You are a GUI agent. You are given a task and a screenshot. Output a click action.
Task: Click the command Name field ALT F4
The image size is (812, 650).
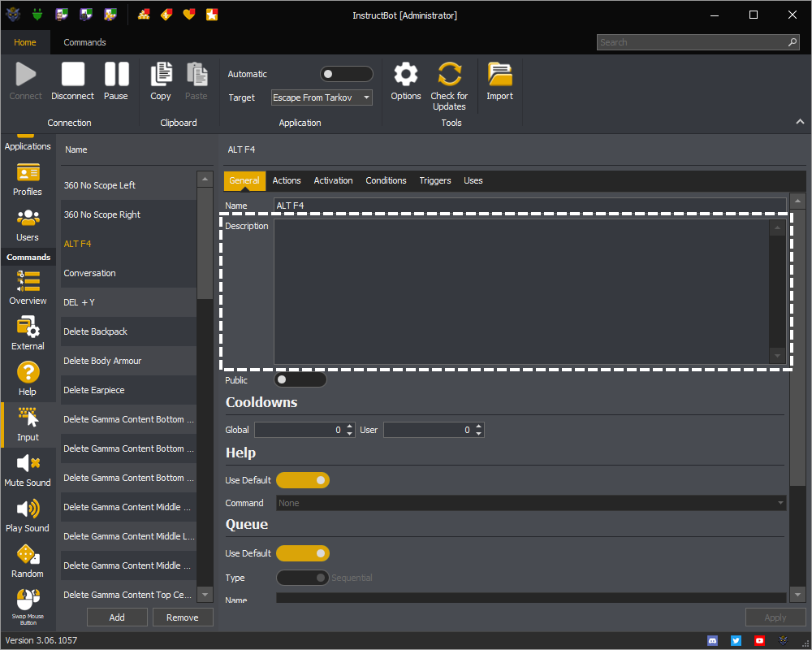click(x=529, y=206)
